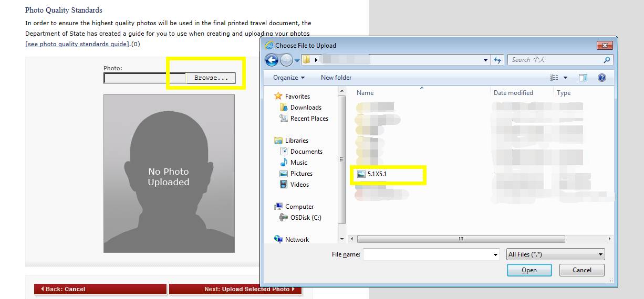Change view using the views icon
Image resolution: width=644 pixels, height=299 pixels.
554,78
